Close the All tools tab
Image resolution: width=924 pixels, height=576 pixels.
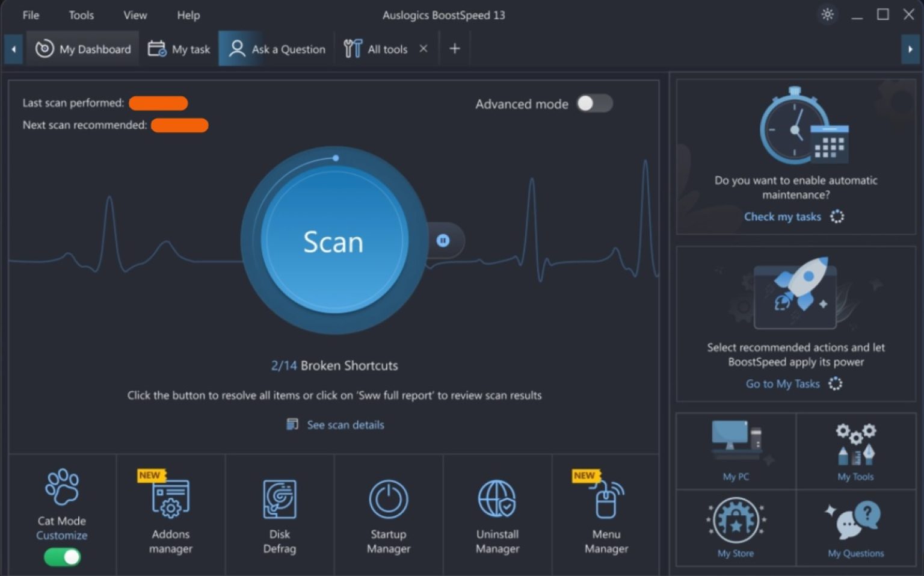coord(423,48)
